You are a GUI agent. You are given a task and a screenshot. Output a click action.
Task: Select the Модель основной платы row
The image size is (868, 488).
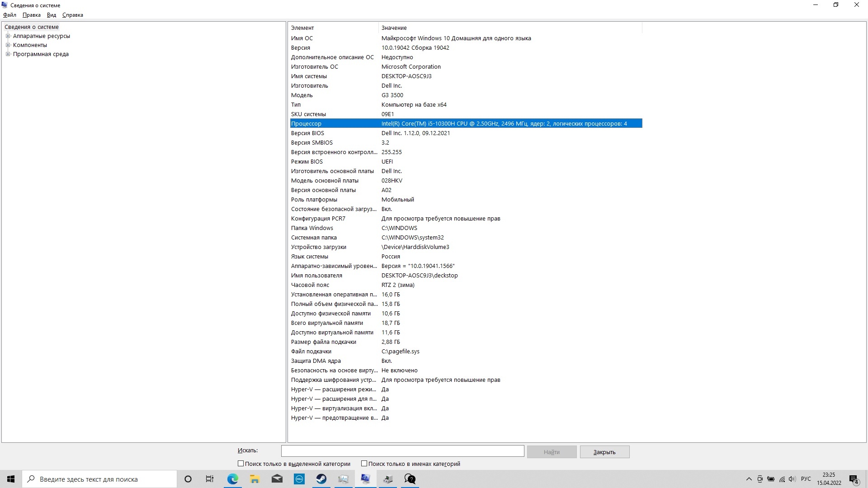click(x=466, y=181)
